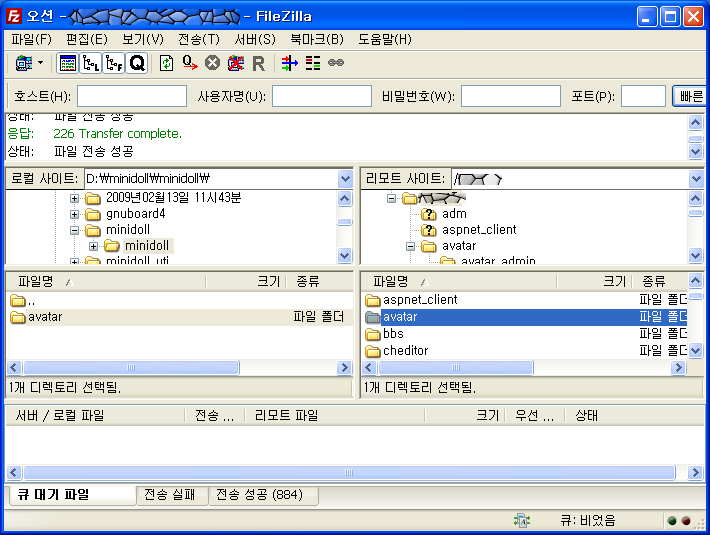710x535 pixels.
Task: Select avatar folder in local file list
Action: [x=179, y=317]
